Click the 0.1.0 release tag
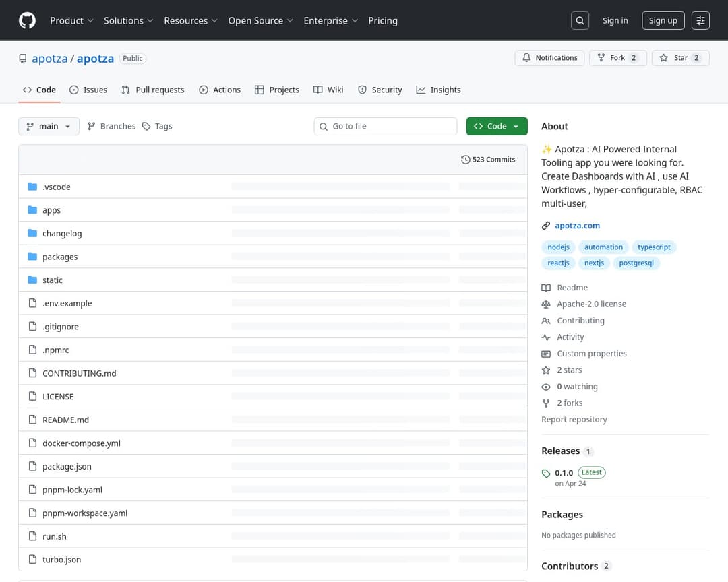 (564, 473)
